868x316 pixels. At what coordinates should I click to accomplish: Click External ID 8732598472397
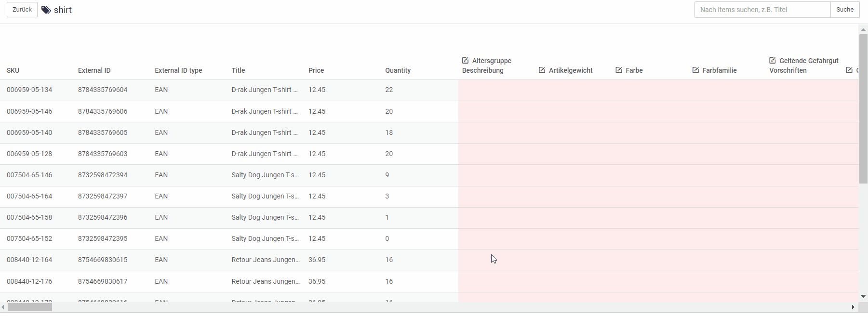(103, 196)
